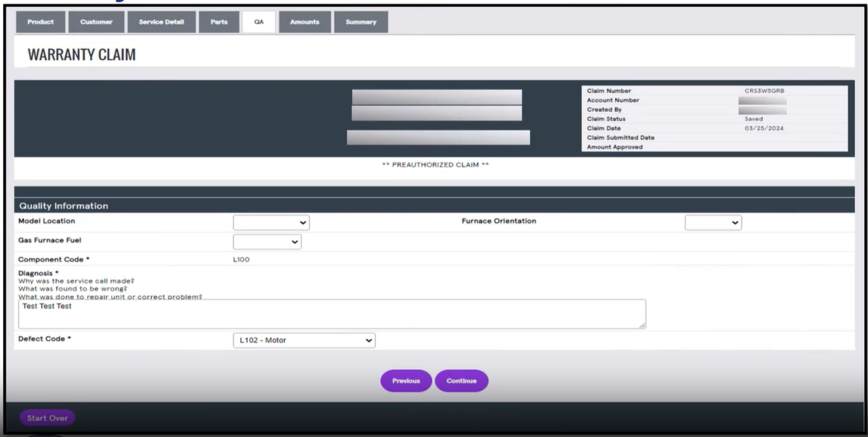The width and height of the screenshot is (868, 437).
Task: Click the active QA tab
Action: click(x=259, y=22)
